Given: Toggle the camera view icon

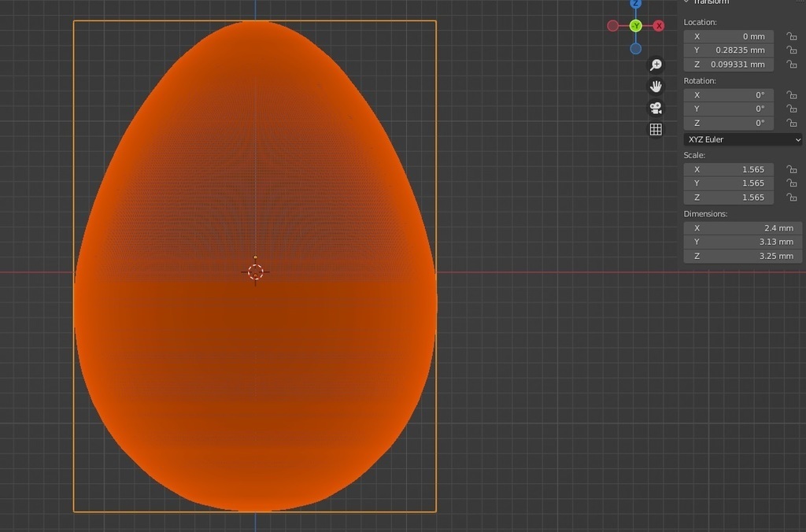Looking at the screenshot, I should pos(656,108).
